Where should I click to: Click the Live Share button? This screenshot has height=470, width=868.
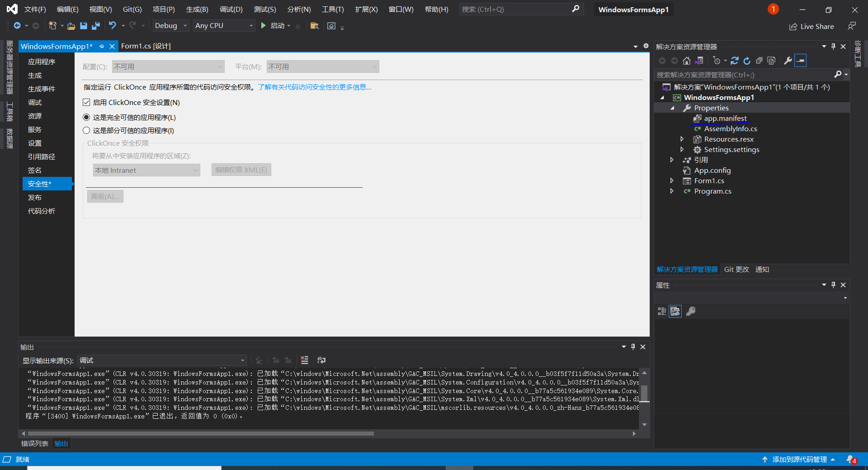[x=811, y=26]
